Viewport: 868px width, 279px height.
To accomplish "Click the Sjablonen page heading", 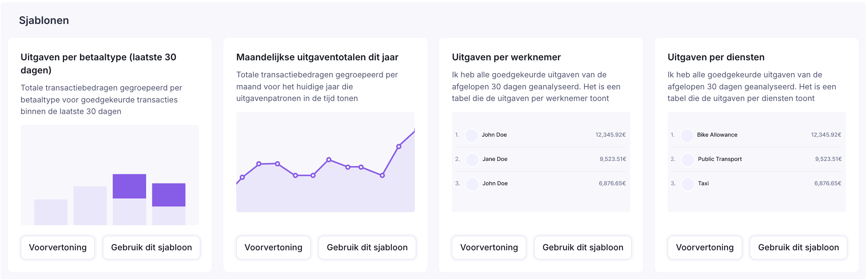I will pyautogui.click(x=44, y=20).
